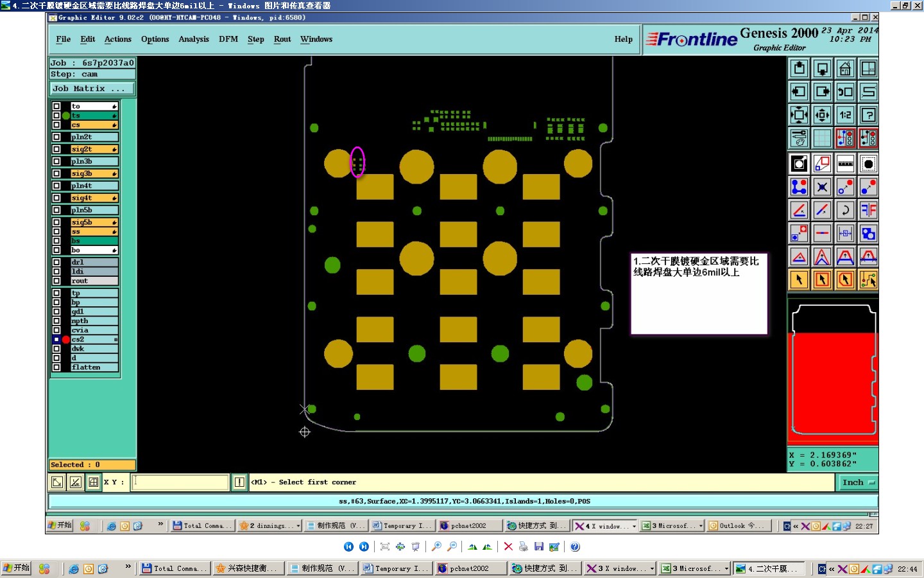Viewport: 924px width, 578px height.
Task: Click the cs2 layer red color dot
Action: tap(66, 339)
